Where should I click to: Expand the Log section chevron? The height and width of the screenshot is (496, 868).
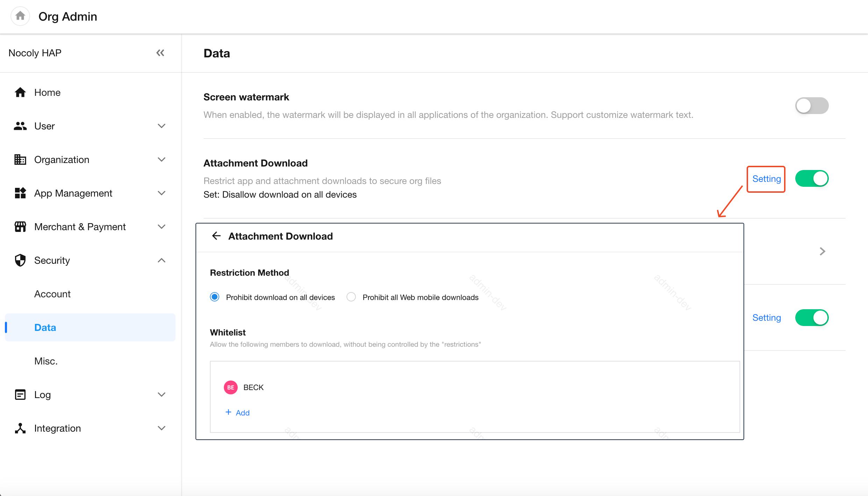[x=161, y=395]
